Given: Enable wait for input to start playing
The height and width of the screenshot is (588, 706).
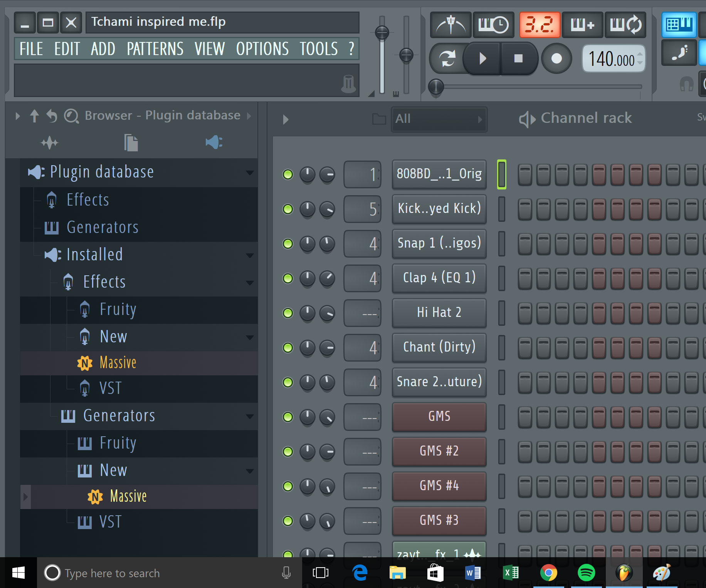Looking at the screenshot, I should coord(494,25).
